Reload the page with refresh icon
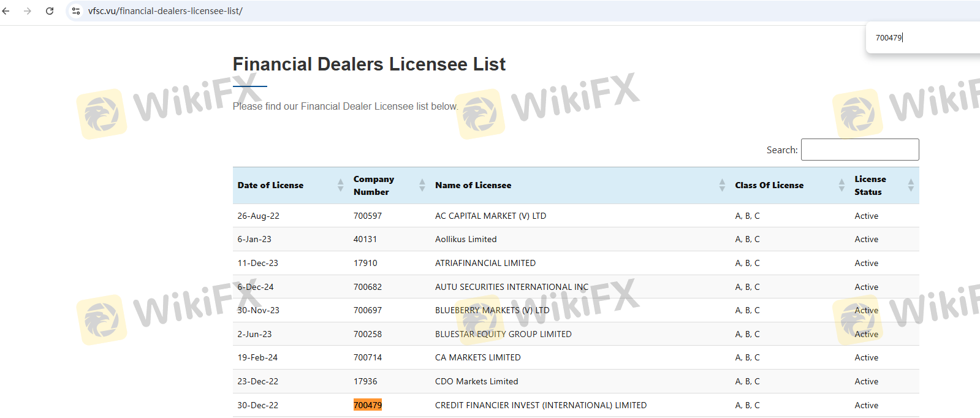Viewport: 980px width, 418px height. point(50,11)
